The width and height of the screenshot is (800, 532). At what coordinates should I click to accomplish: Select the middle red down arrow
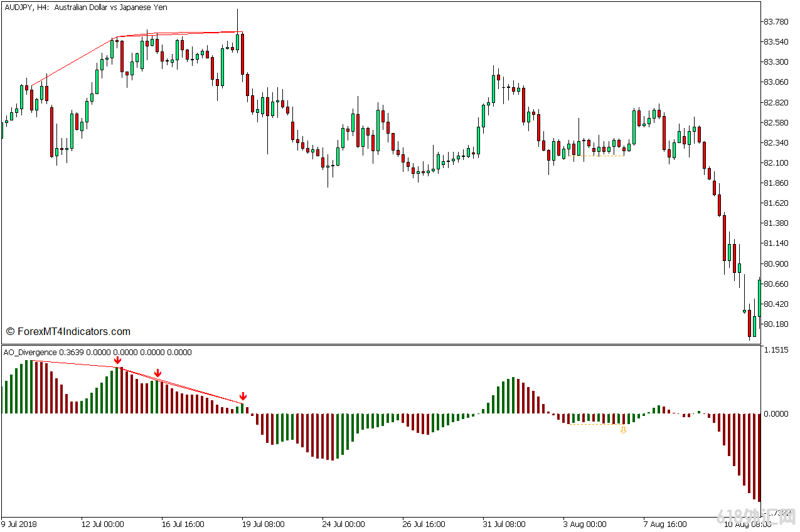(x=157, y=374)
